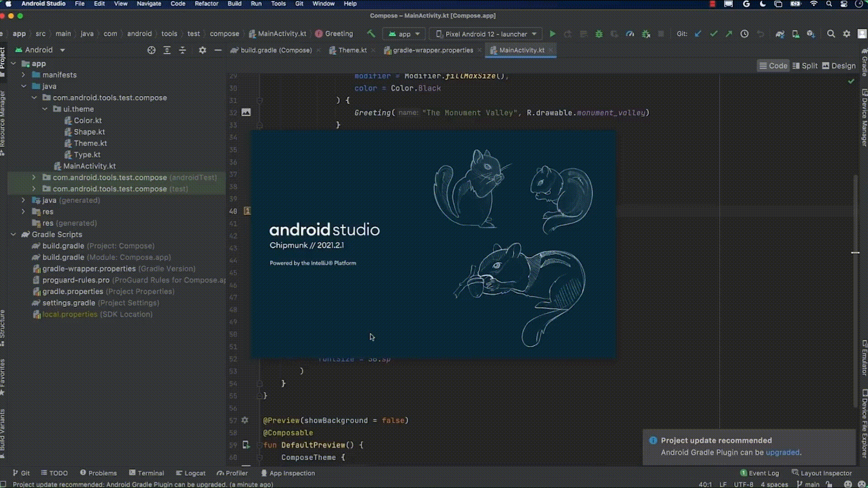Click preview settings gear on line 57
The width and height of the screenshot is (868, 488).
point(245,420)
